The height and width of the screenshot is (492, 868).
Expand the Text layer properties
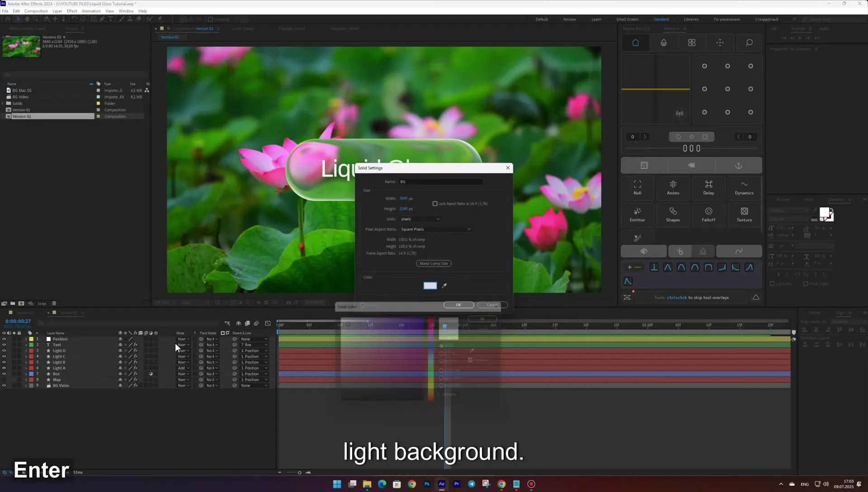tap(26, 345)
